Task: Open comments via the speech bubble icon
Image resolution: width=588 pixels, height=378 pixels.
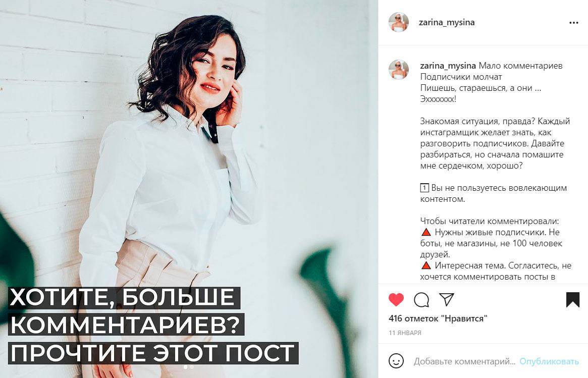Action: [x=421, y=300]
